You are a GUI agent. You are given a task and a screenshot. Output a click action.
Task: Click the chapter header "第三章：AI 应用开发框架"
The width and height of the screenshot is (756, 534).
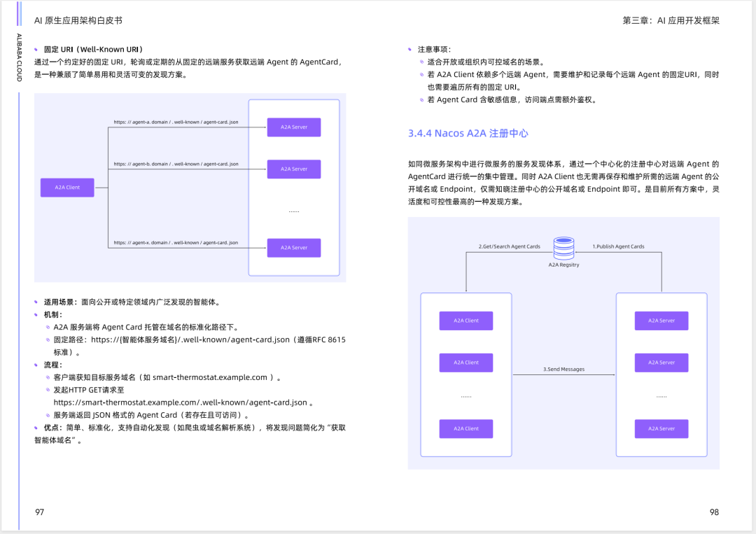tap(671, 20)
